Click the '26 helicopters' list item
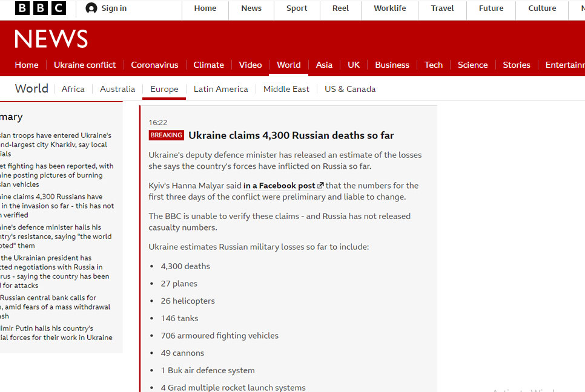The width and height of the screenshot is (585, 392). point(188,301)
